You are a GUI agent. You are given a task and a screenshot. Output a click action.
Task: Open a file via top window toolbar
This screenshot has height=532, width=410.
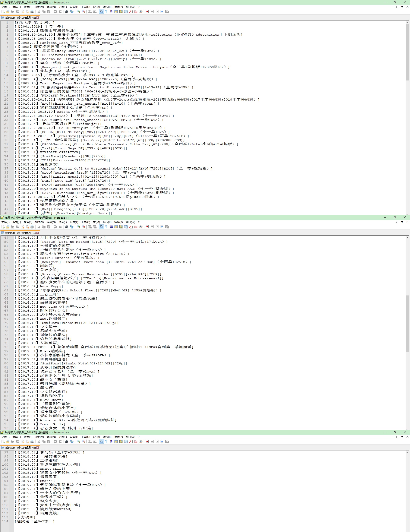click(x=8, y=12)
